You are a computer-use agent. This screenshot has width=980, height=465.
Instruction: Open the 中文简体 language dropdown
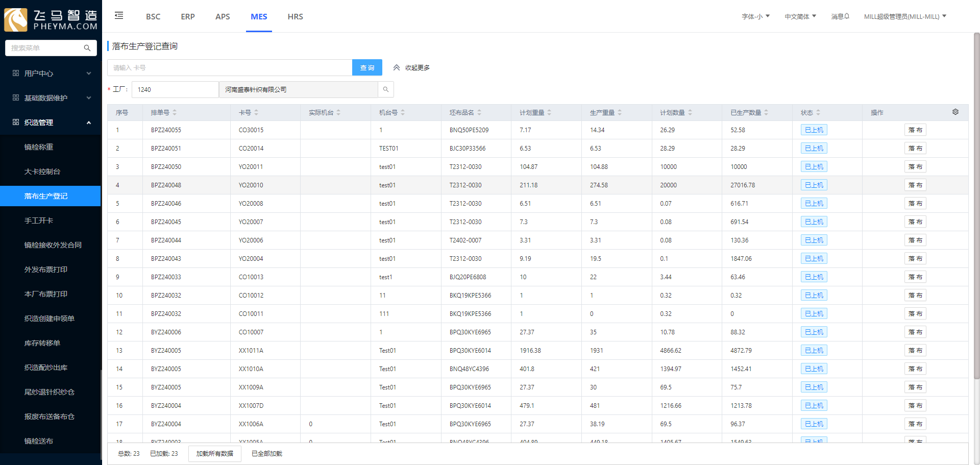[x=800, y=16]
